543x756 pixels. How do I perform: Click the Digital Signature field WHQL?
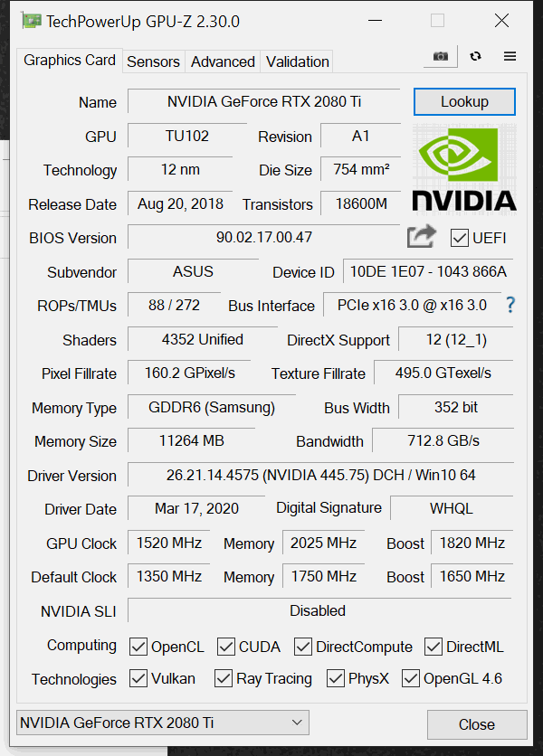point(452,508)
